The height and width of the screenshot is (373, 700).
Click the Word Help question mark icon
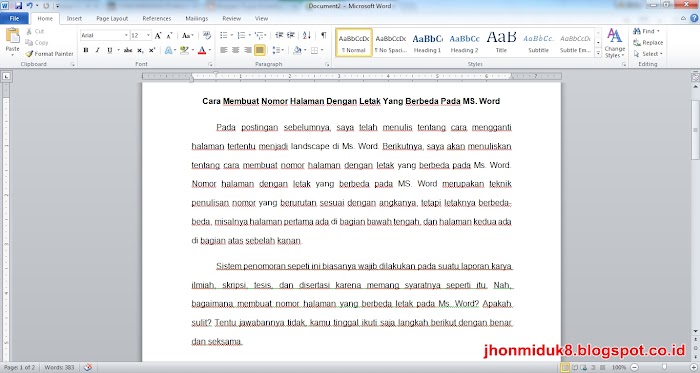pos(694,18)
